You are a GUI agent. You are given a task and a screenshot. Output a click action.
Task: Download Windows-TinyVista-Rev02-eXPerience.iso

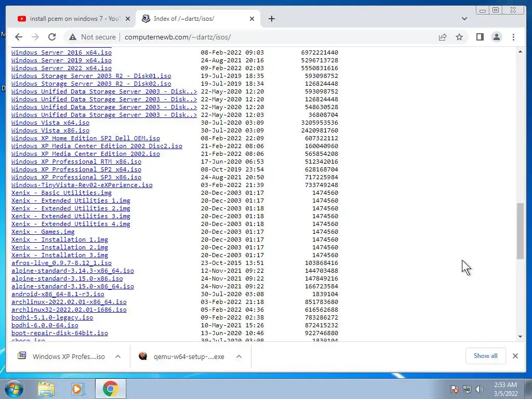tap(82, 185)
